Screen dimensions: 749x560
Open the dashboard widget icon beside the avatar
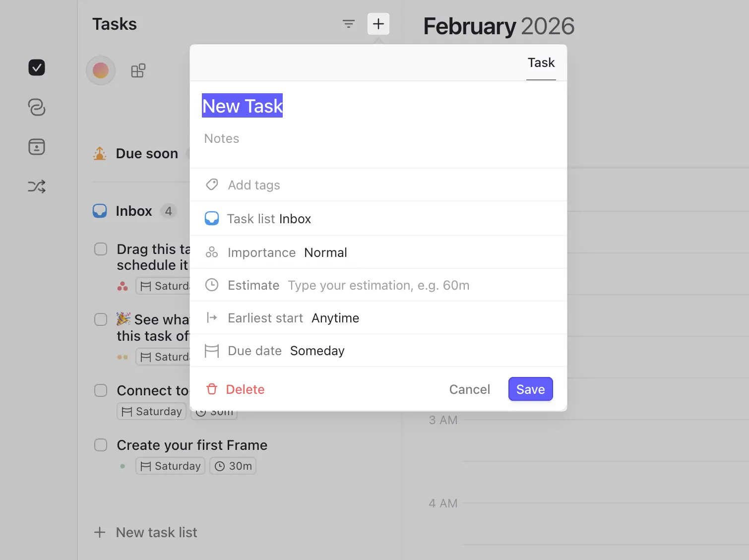[137, 70]
